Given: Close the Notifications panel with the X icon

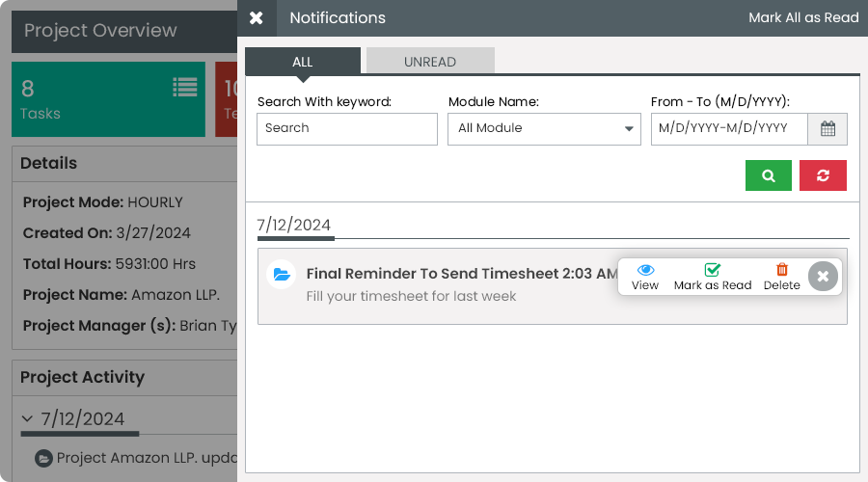Looking at the screenshot, I should pyautogui.click(x=257, y=18).
